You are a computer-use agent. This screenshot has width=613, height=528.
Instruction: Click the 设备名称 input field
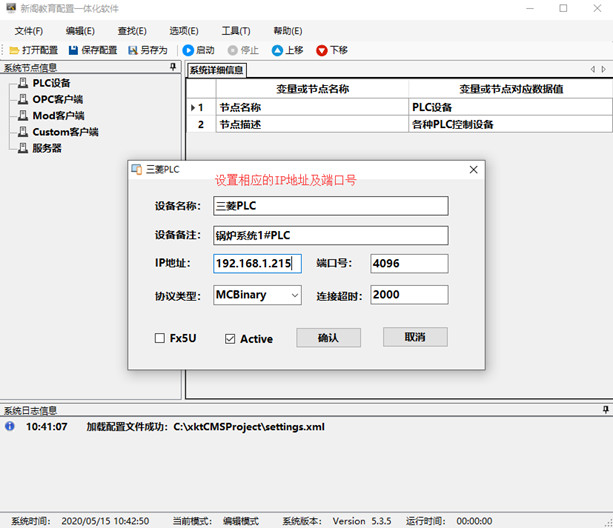click(x=331, y=206)
